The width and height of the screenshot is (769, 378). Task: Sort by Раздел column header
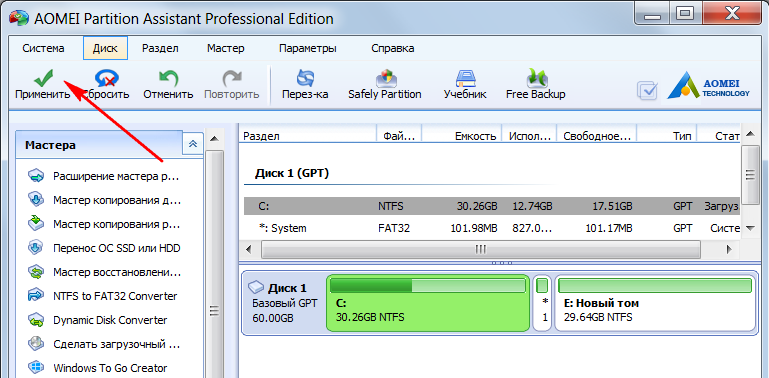pos(308,136)
